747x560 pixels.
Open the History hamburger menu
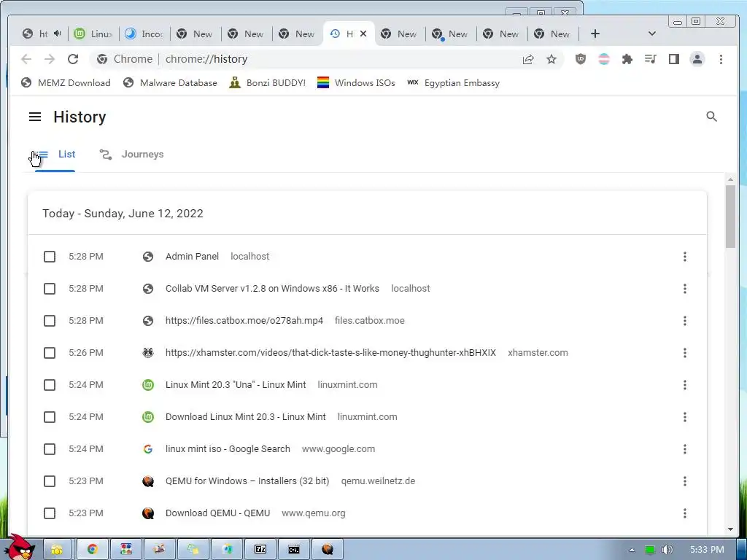click(x=35, y=117)
